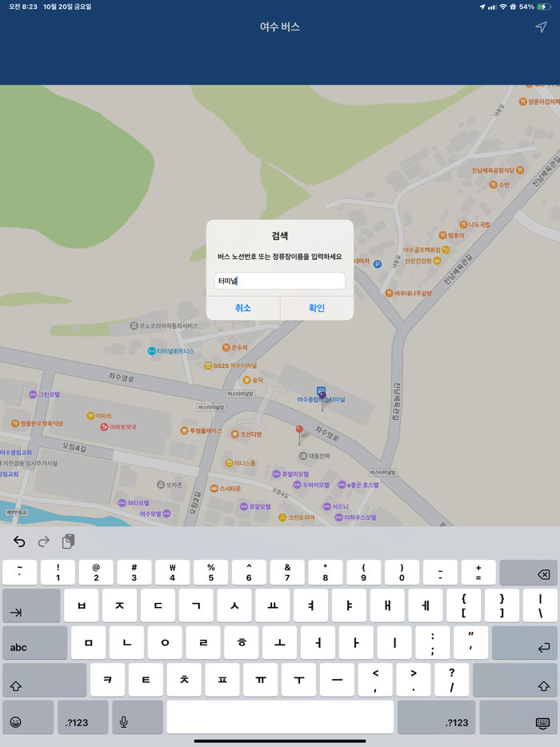Open 르노코리아자동차서비스 marker
Image resolution: width=560 pixels, height=747 pixels.
[x=164, y=326]
